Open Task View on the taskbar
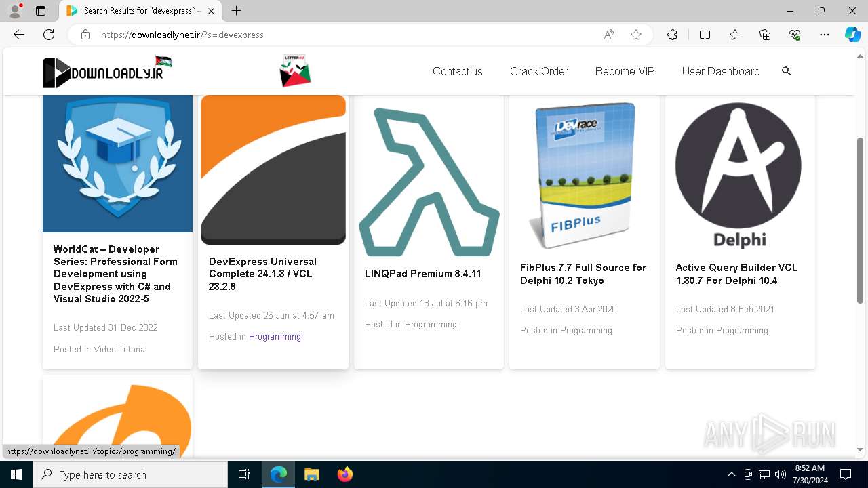 tap(244, 474)
